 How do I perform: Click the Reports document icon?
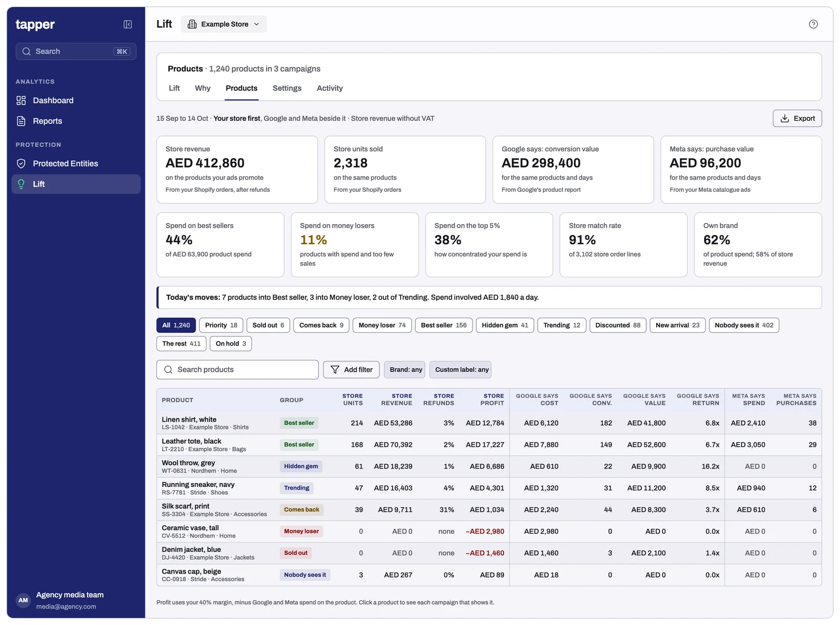21,121
